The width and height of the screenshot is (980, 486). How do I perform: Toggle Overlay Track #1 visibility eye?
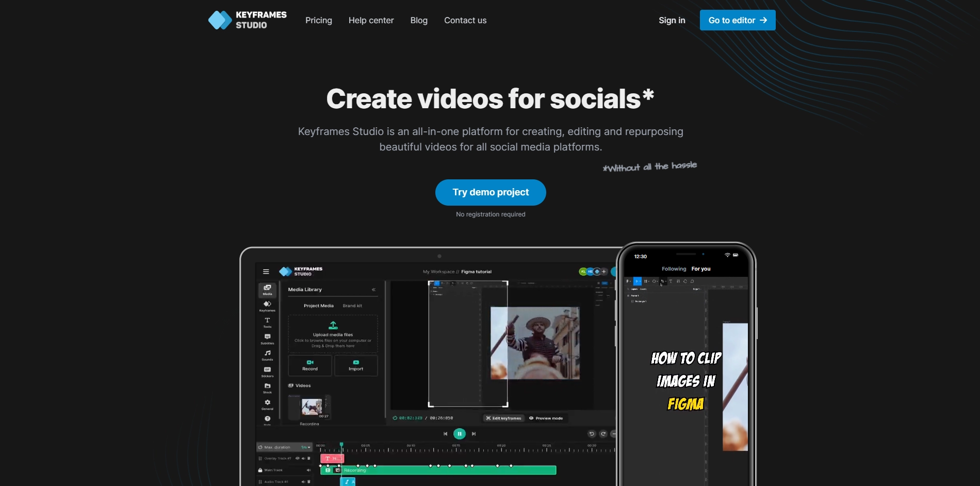[x=297, y=458]
